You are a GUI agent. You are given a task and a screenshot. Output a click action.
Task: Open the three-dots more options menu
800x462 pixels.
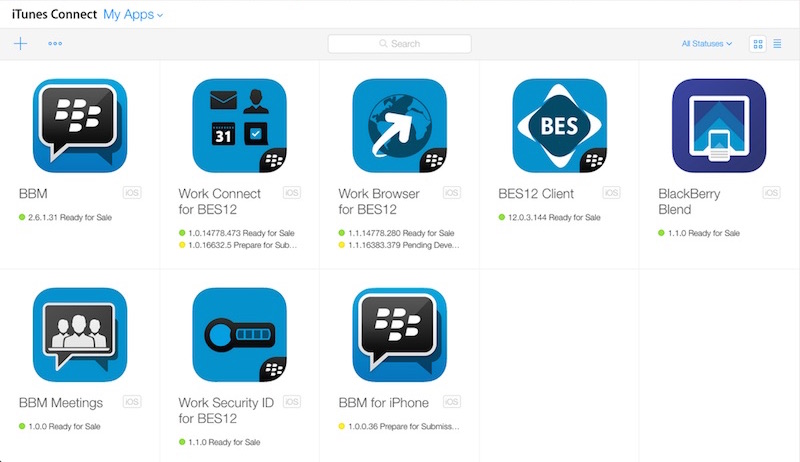pyautogui.click(x=55, y=44)
